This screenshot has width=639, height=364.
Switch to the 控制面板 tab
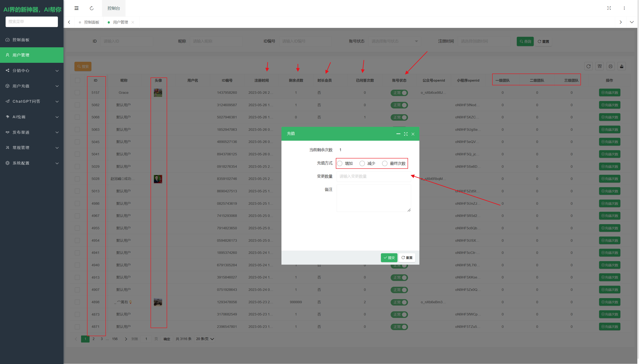point(89,22)
